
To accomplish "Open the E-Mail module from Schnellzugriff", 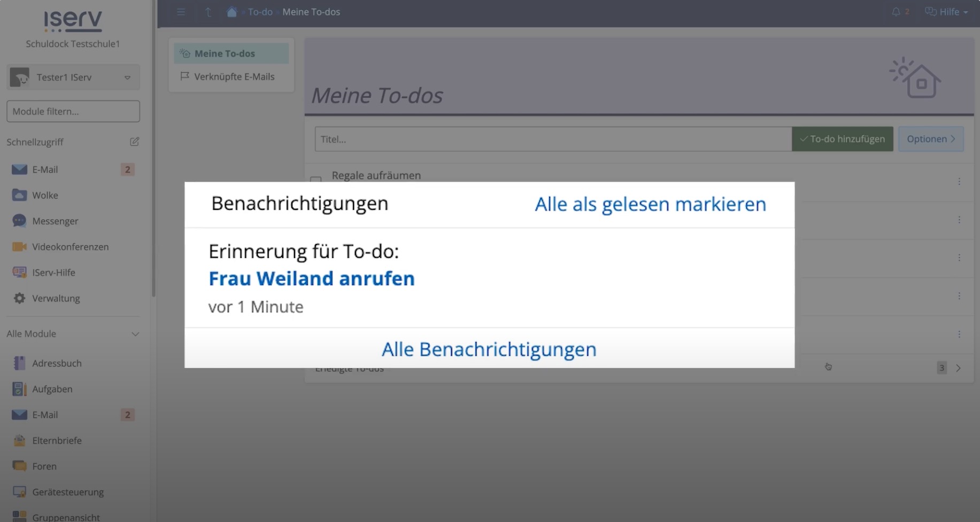I will [45, 169].
